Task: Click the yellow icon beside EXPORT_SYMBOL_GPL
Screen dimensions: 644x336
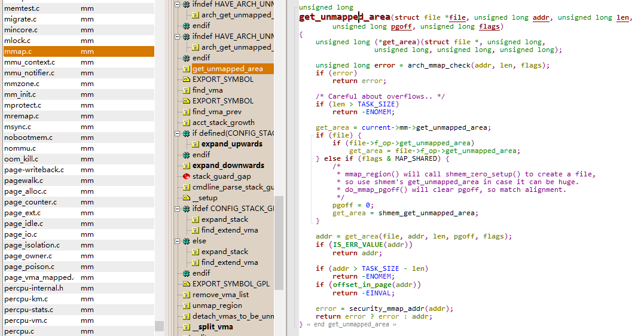Action: point(187,284)
